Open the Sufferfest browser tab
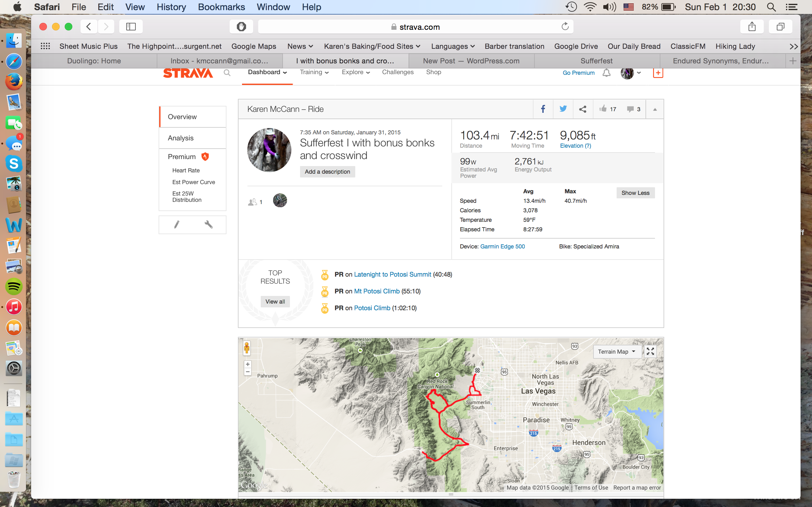This screenshot has width=812, height=507. click(x=596, y=61)
